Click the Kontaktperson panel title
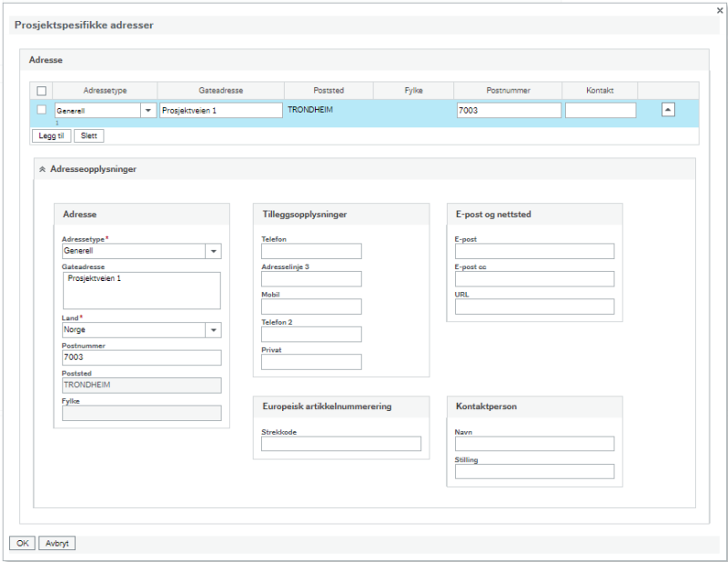 (486, 406)
